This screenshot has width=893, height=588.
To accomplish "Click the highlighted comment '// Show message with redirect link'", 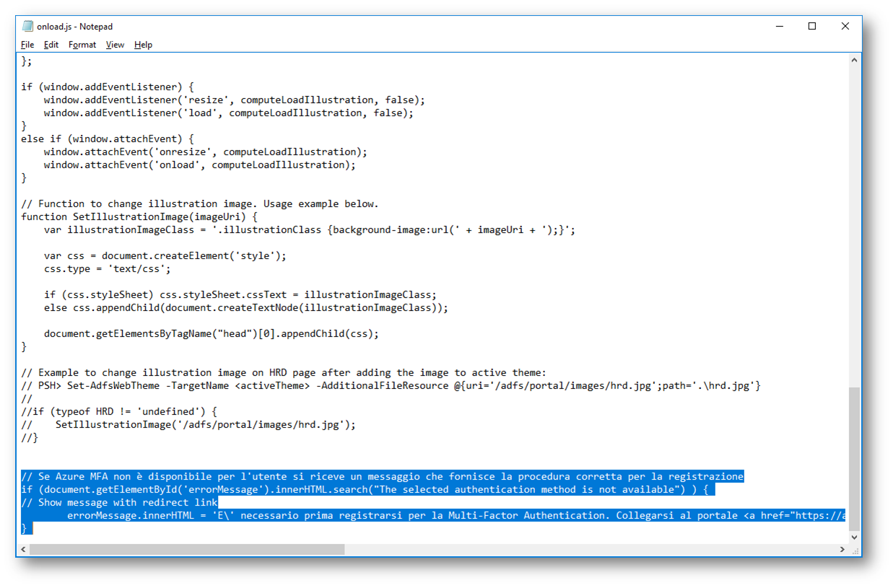I will (119, 502).
